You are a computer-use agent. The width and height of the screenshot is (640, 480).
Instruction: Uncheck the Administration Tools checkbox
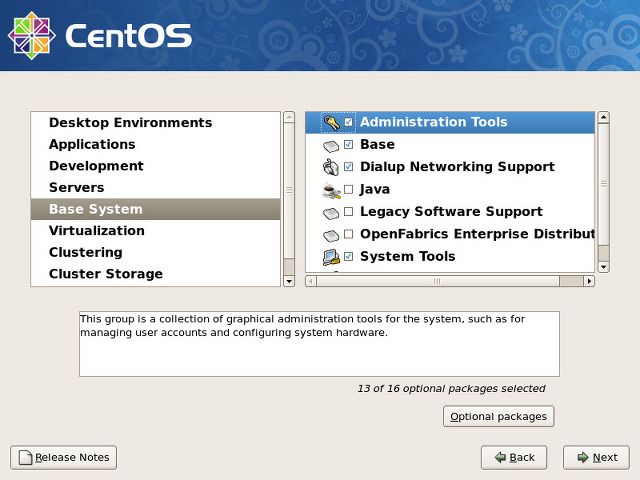click(x=348, y=122)
